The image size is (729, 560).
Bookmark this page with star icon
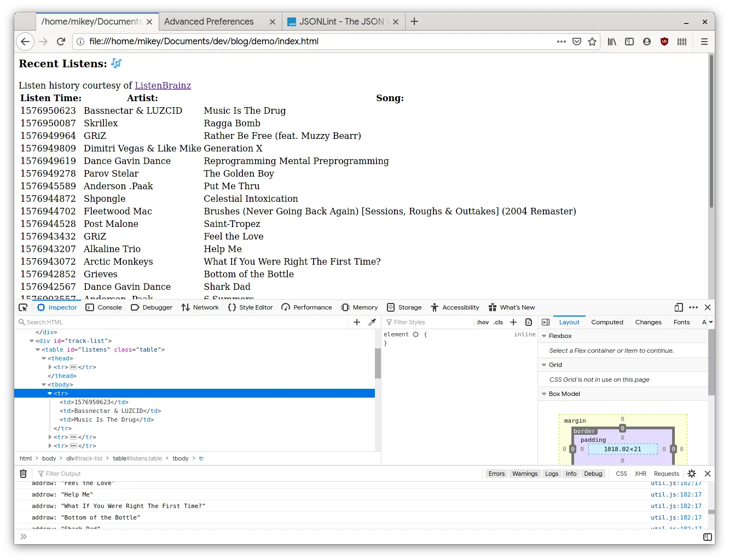[x=592, y=42]
